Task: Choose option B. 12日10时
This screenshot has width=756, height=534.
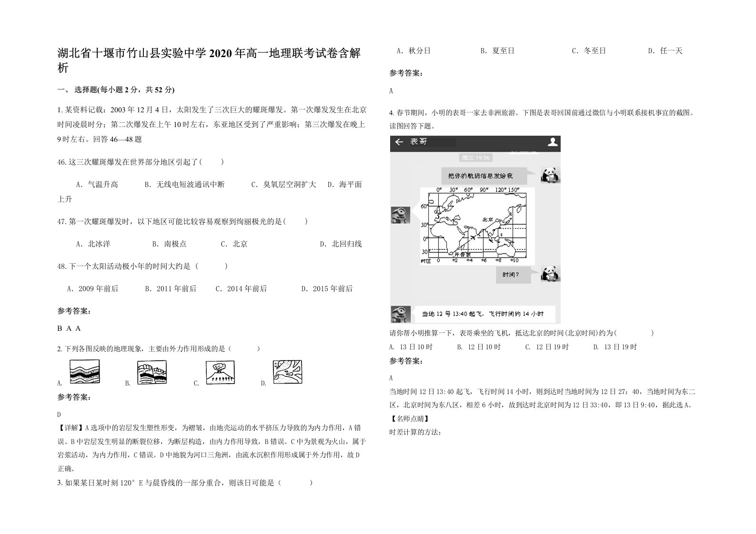Action: (479, 347)
